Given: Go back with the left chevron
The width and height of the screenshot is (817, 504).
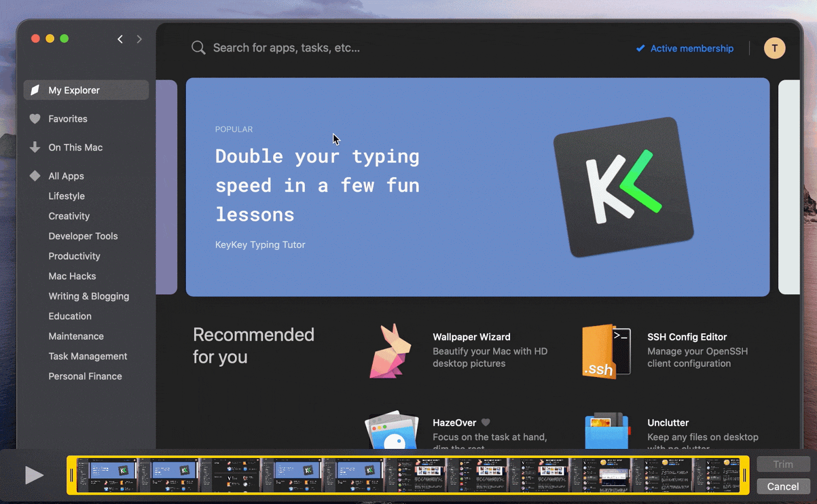Looking at the screenshot, I should click(x=121, y=39).
